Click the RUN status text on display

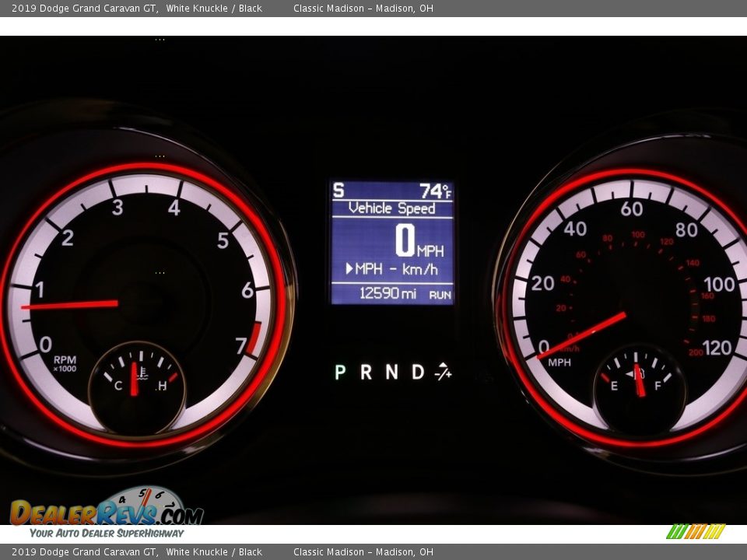[x=440, y=295]
